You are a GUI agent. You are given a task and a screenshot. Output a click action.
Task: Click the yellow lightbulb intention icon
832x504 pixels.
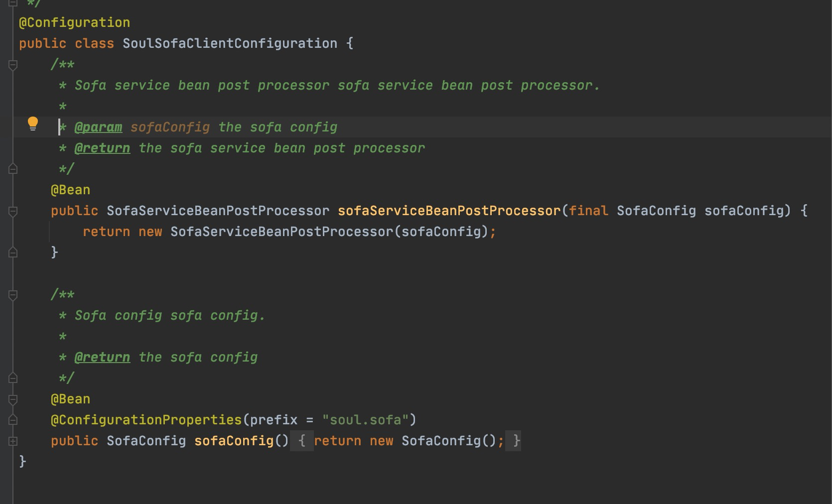(x=33, y=124)
